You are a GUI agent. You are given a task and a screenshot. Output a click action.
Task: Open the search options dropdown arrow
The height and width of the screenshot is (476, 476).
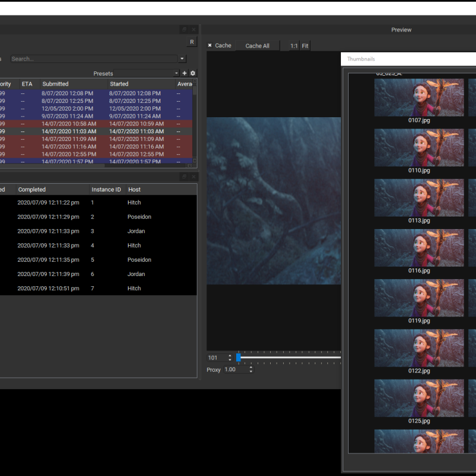(182, 58)
